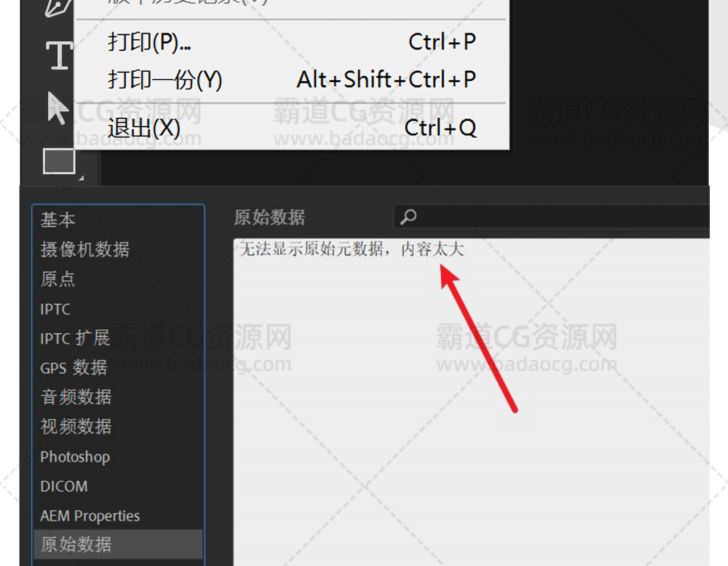Screen dimensions: 728x566
Task: Select the Pen tool in the toolbar
Action: coord(59,8)
